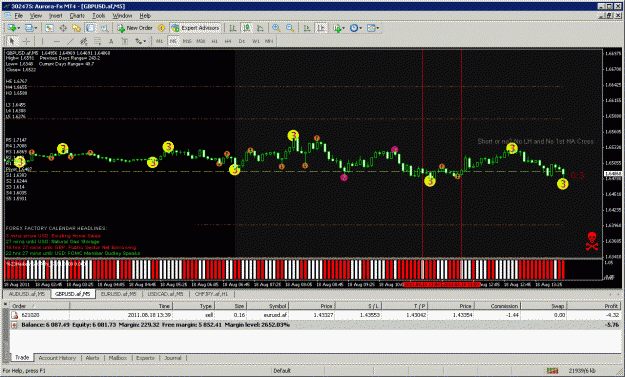Open the File menu

coord(18,16)
